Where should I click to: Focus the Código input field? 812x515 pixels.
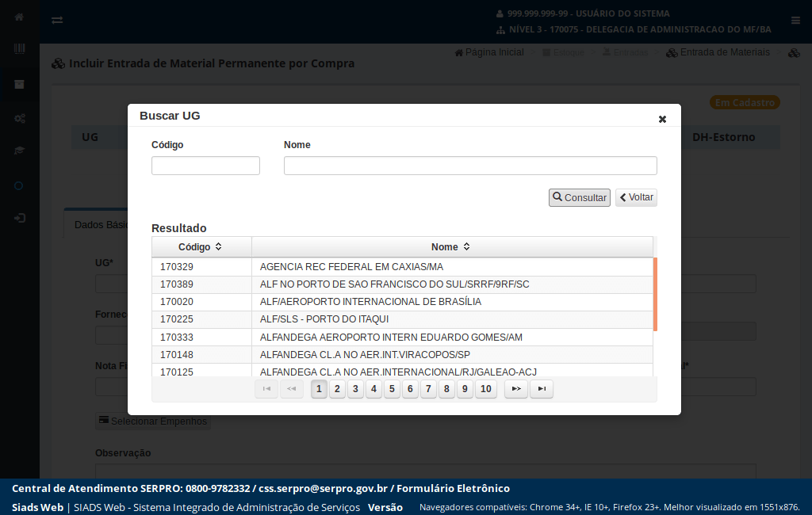[x=205, y=166]
